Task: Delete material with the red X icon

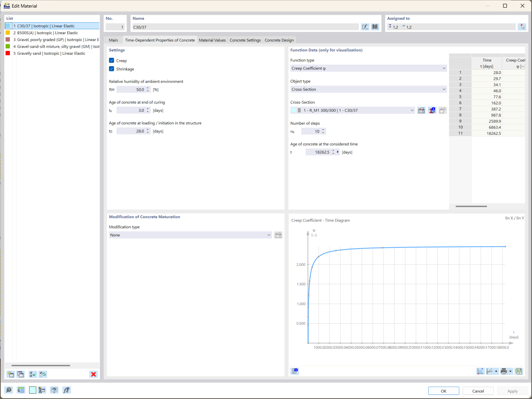Action: 93,374
